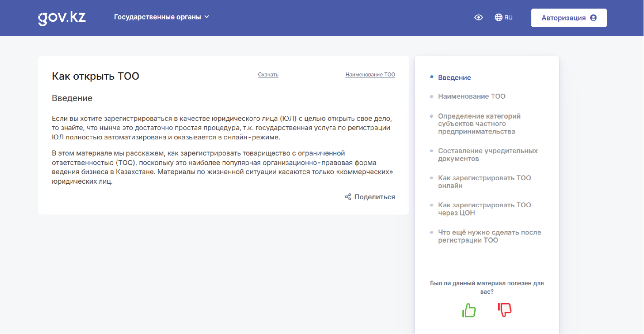The width and height of the screenshot is (644, 334).
Task: Select Составление учредительных документов section
Action: [487, 154]
